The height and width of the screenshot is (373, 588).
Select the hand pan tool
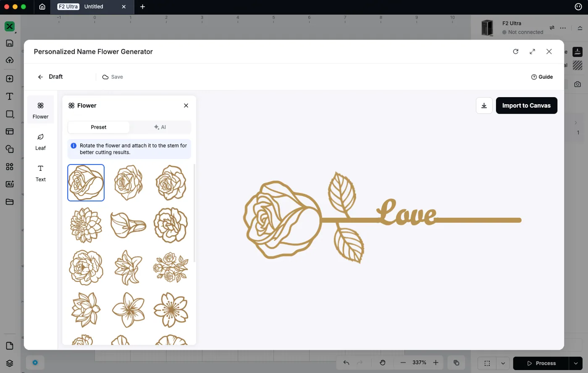tap(382, 362)
